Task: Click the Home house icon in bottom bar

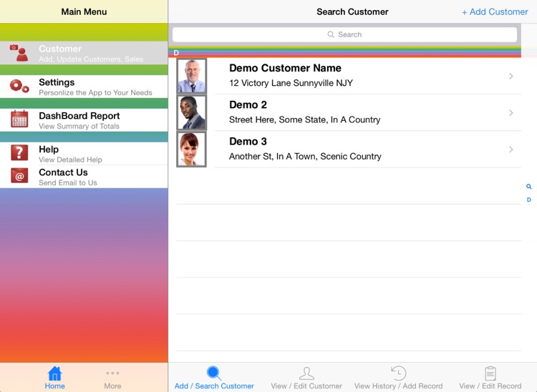Action: click(x=55, y=373)
